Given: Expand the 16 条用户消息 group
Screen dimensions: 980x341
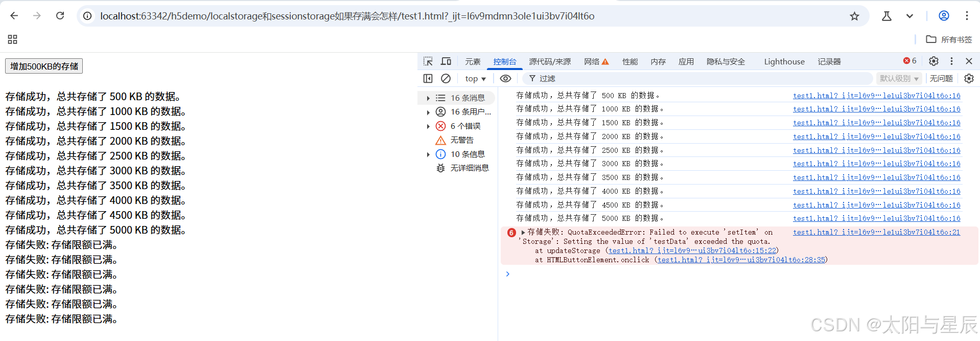Looking at the screenshot, I should pyautogui.click(x=428, y=112).
